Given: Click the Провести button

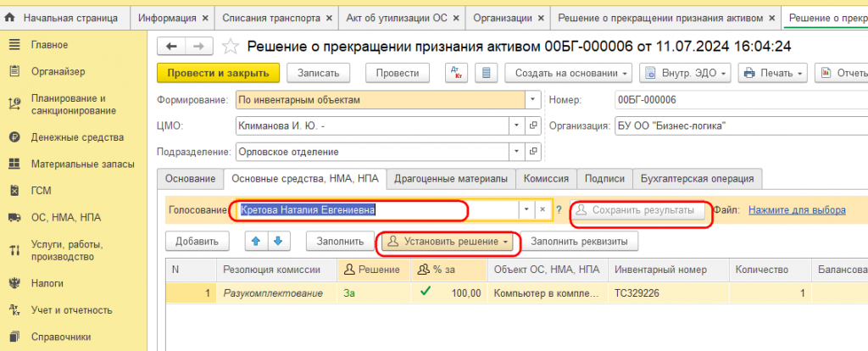Looking at the screenshot, I should point(398,73).
